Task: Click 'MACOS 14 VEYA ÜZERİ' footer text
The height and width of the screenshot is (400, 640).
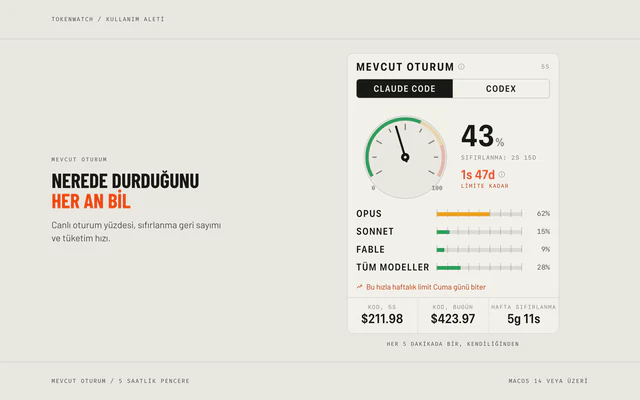Action: click(548, 381)
